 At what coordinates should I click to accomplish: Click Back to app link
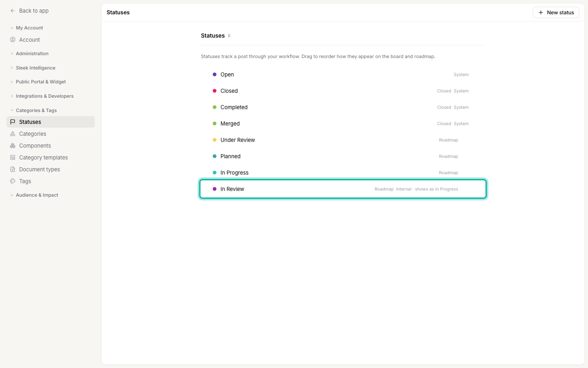tap(34, 11)
